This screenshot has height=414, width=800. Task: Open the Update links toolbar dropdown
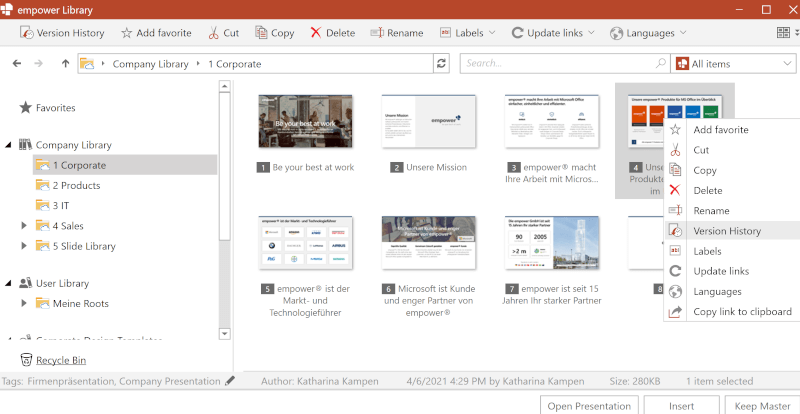[553, 33]
